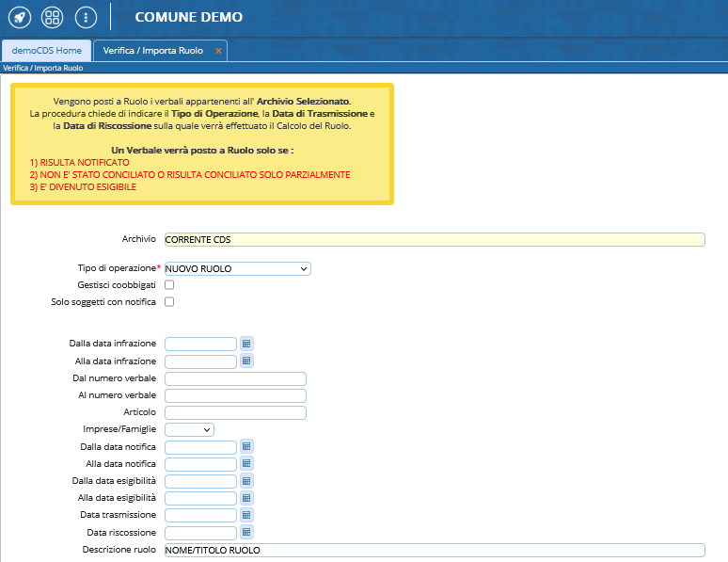This screenshot has height=562, width=728.
Task: Close the Verifica / Importa Ruolo tab
Action: coord(218,51)
